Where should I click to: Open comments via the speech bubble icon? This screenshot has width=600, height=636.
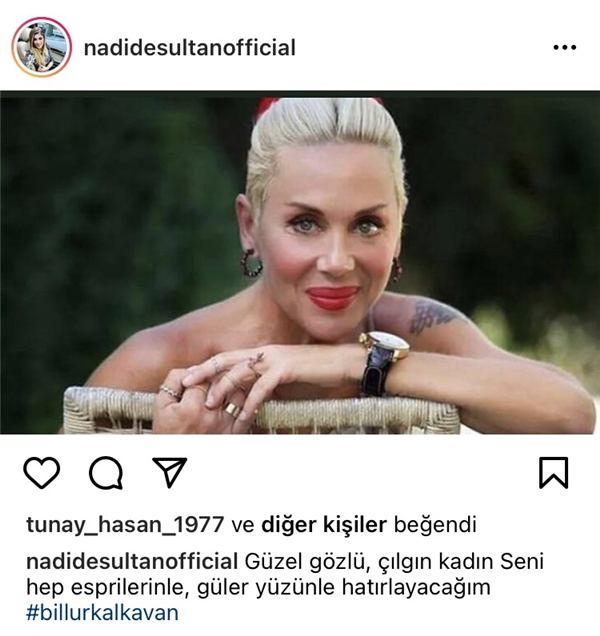pos(106,473)
